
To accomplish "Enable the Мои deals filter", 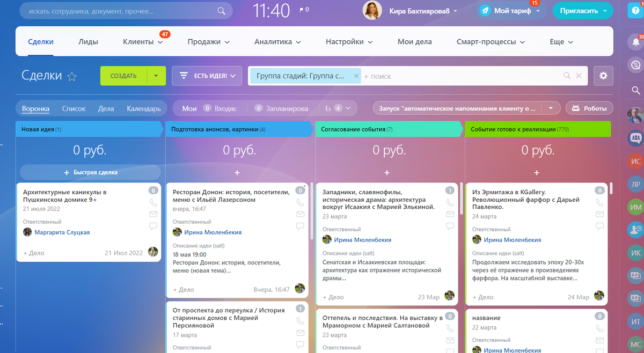I will (x=189, y=108).
